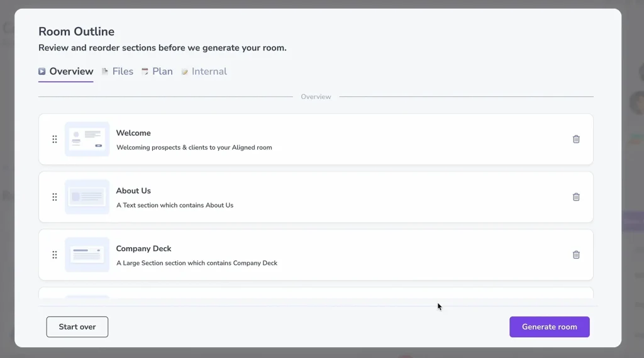The image size is (644, 358).
Task: Click the Files tab document icon
Action: (105, 72)
